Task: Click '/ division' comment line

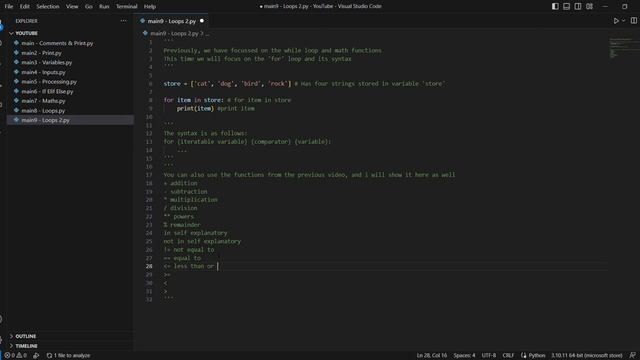Action: [180, 208]
